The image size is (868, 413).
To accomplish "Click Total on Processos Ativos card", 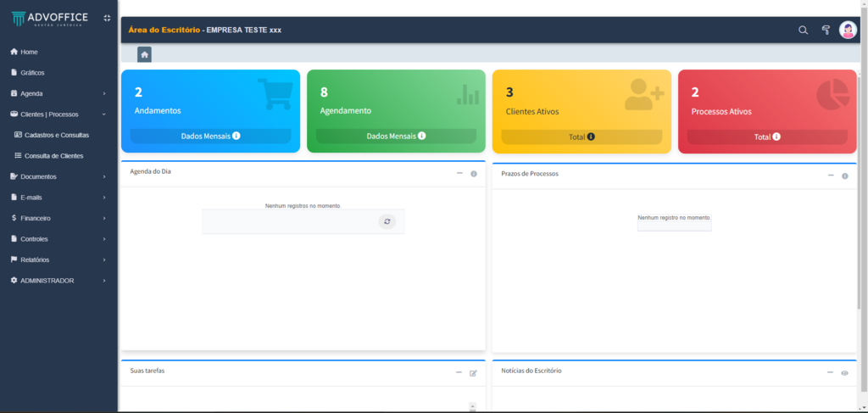I will [767, 137].
